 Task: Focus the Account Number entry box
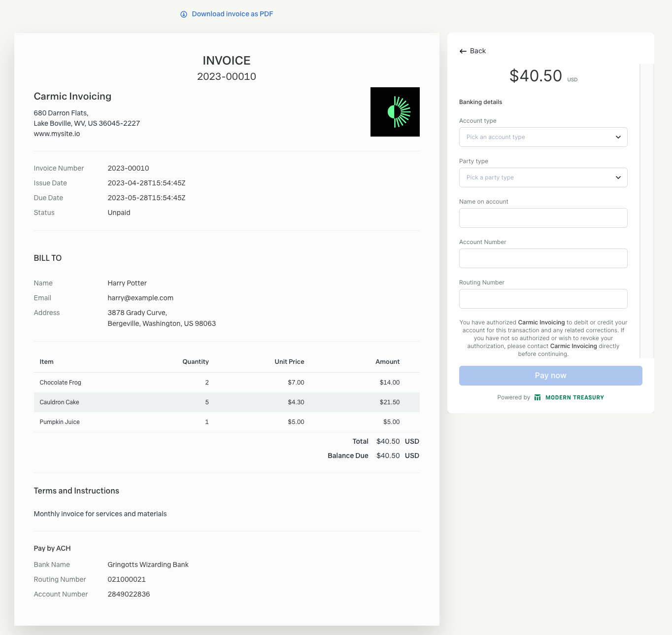[543, 258]
